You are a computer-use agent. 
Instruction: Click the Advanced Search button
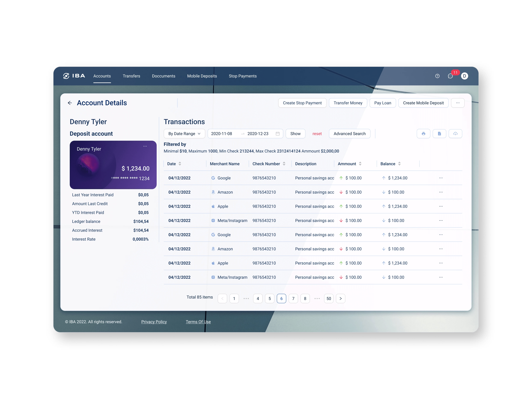click(x=349, y=134)
